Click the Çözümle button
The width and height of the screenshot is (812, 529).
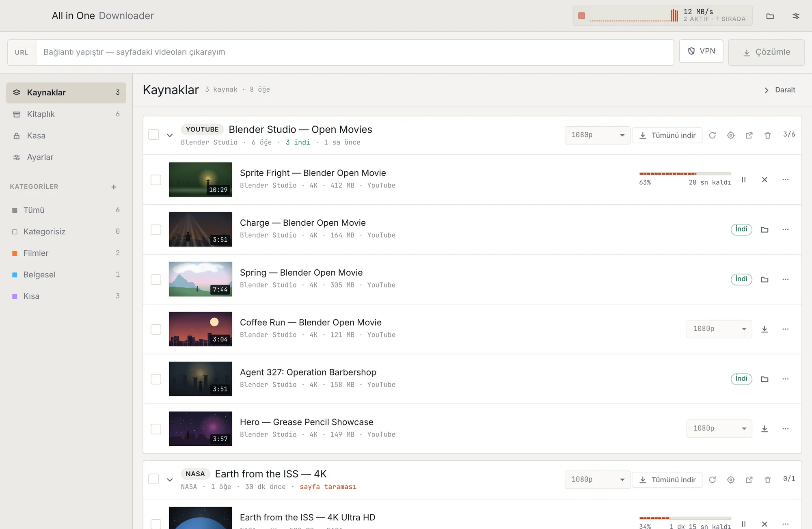(766, 52)
